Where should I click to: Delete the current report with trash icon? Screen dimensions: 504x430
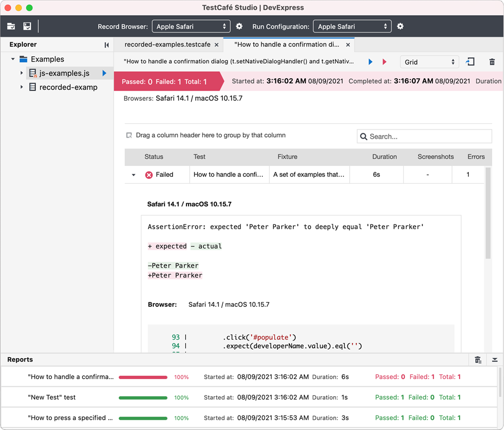(x=492, y=62)
